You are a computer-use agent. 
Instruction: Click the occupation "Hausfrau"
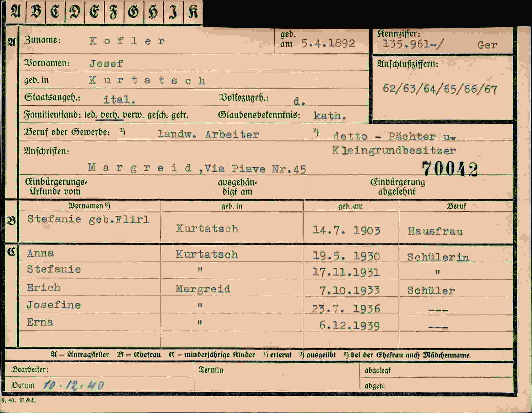[x=436, y=231]
